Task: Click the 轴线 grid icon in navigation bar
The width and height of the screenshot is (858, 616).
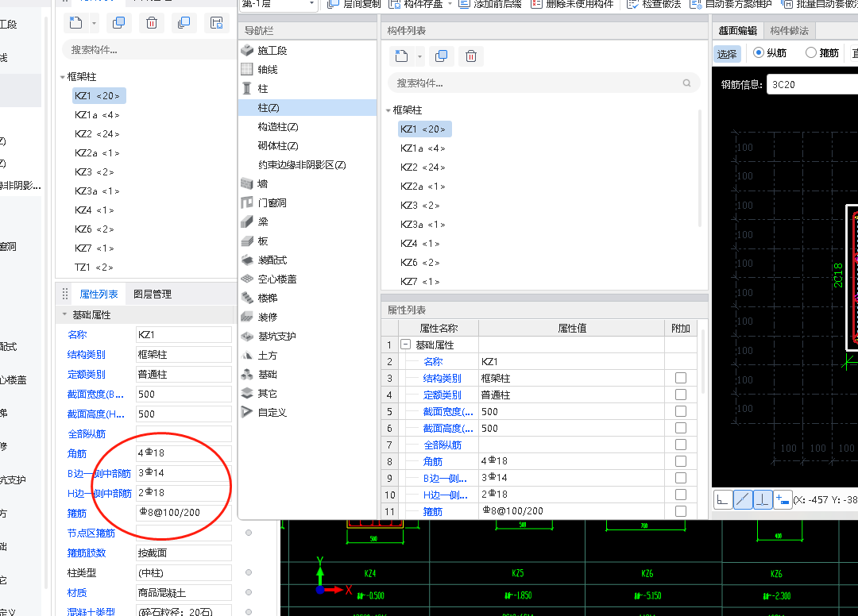Action: 247,69
